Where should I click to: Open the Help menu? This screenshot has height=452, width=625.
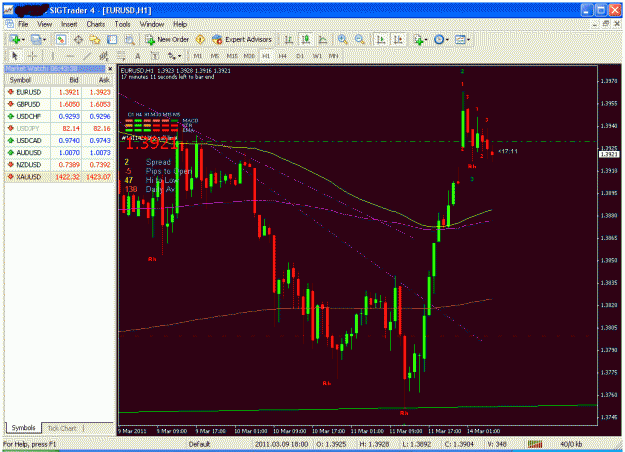point(180,24)
